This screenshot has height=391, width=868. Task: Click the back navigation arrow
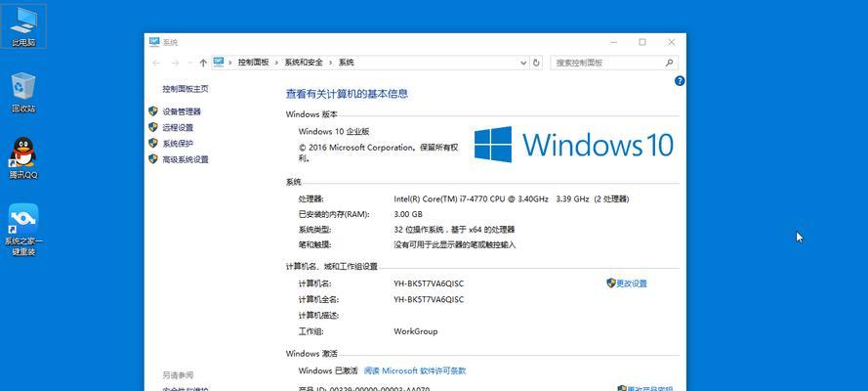point(156,64)
